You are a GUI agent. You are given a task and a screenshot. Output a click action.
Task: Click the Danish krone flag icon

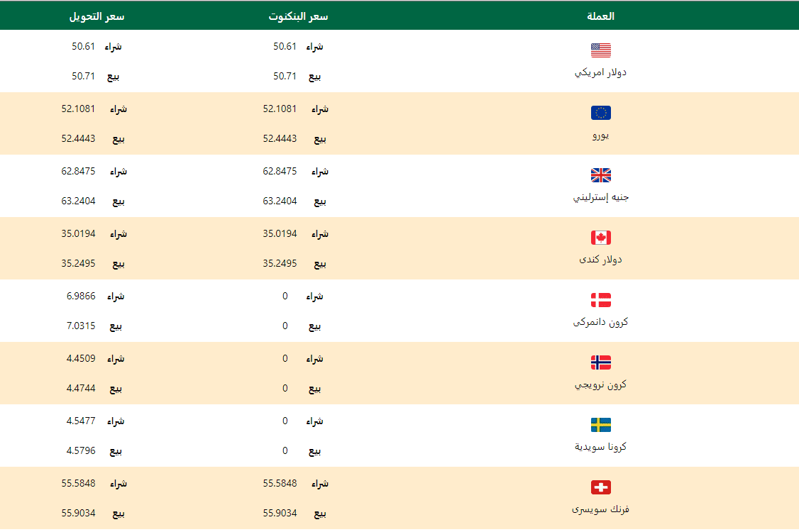click(x=600, y=300)
